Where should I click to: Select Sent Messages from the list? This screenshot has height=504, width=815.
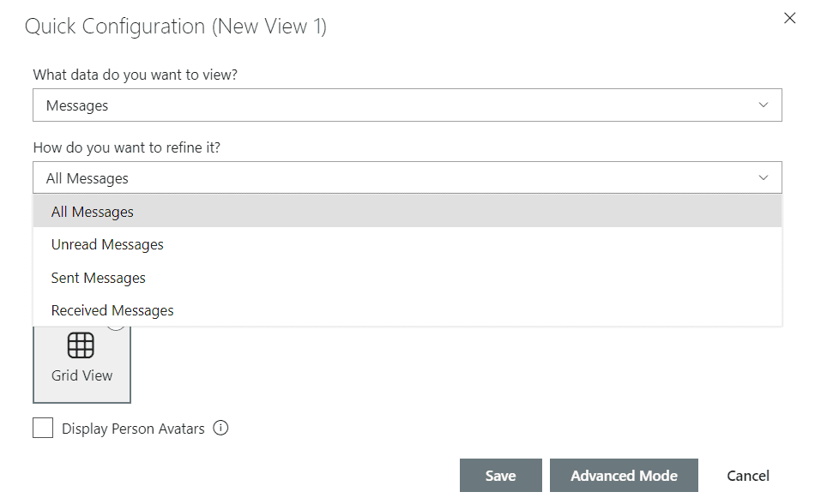click(x=98, y=278)
